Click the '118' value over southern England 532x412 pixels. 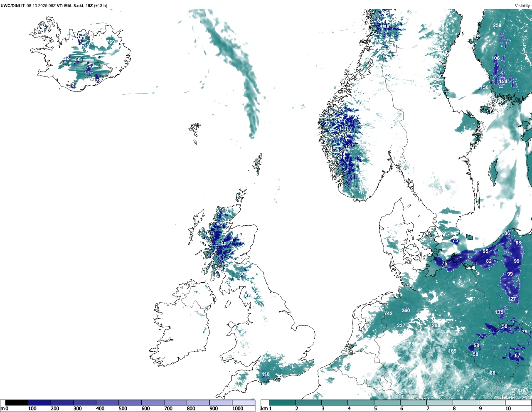266,374
